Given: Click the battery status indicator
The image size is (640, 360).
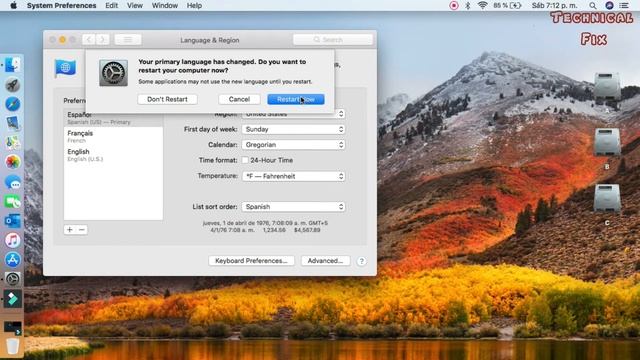Looking at the screenshot, I should tap(507, 6).
